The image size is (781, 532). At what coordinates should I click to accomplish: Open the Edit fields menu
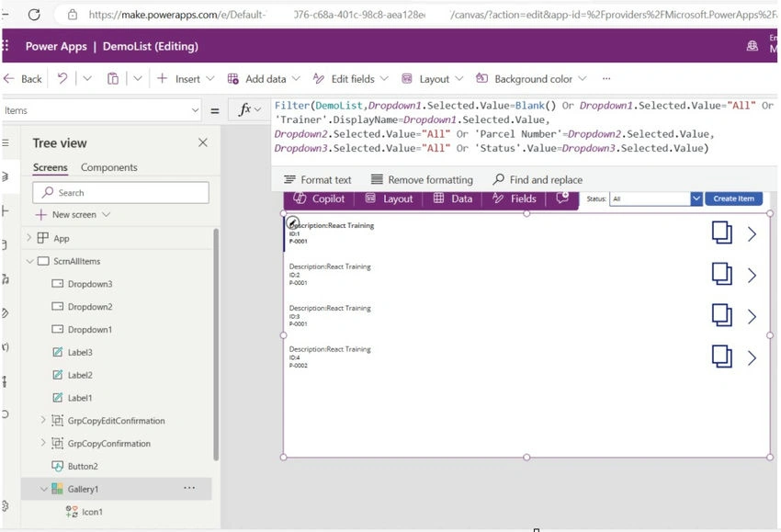coord(351,79)
